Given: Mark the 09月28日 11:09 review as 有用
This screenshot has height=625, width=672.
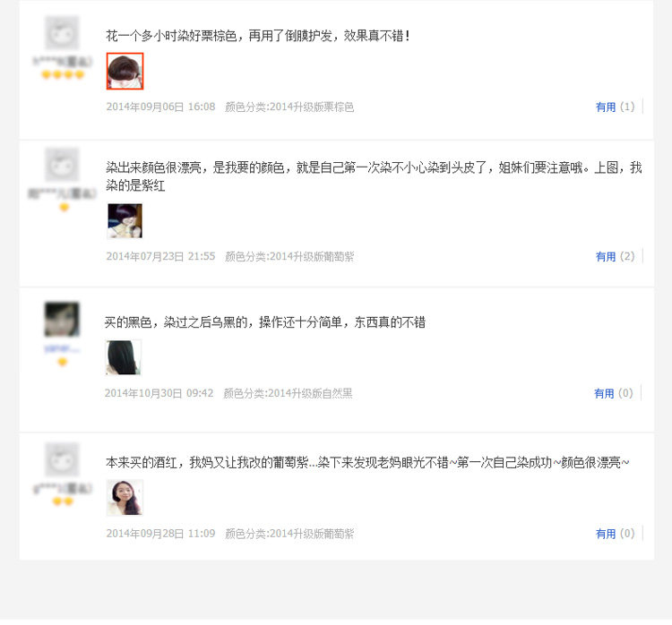Looking at the screenshot, I should coord(606,534).
